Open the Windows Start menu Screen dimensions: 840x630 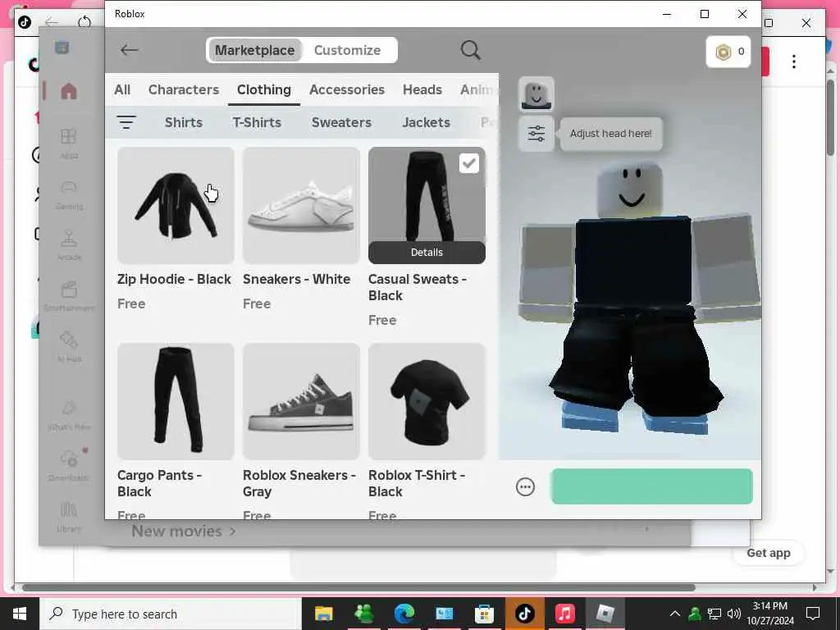20,614
